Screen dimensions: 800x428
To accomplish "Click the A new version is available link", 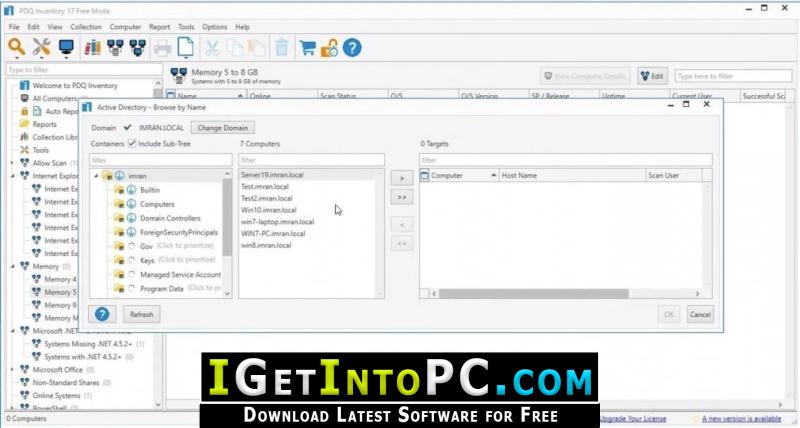I will point(741,419).
